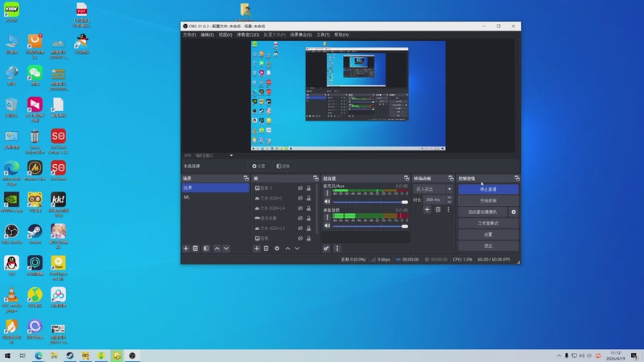Viewport: 644px width, 362px height.
Task: Add a new scene with the plus icon
Action: point(186,249)
